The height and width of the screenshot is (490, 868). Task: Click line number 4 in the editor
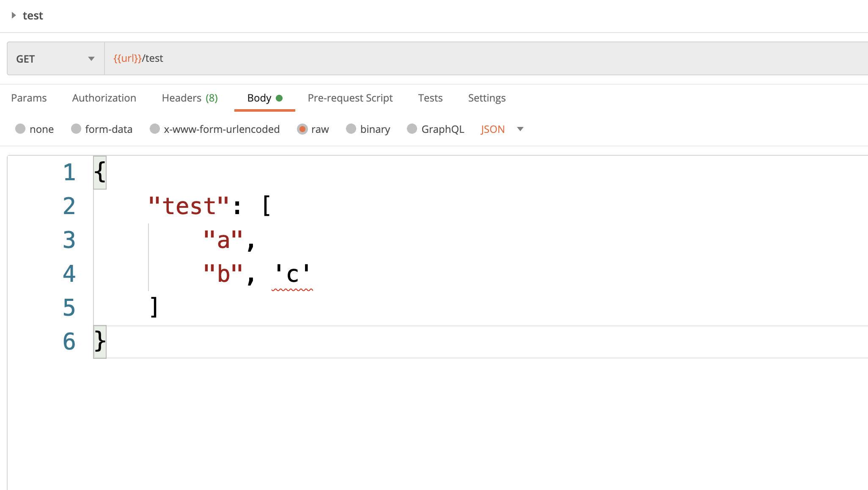click(x=69, y=274)
